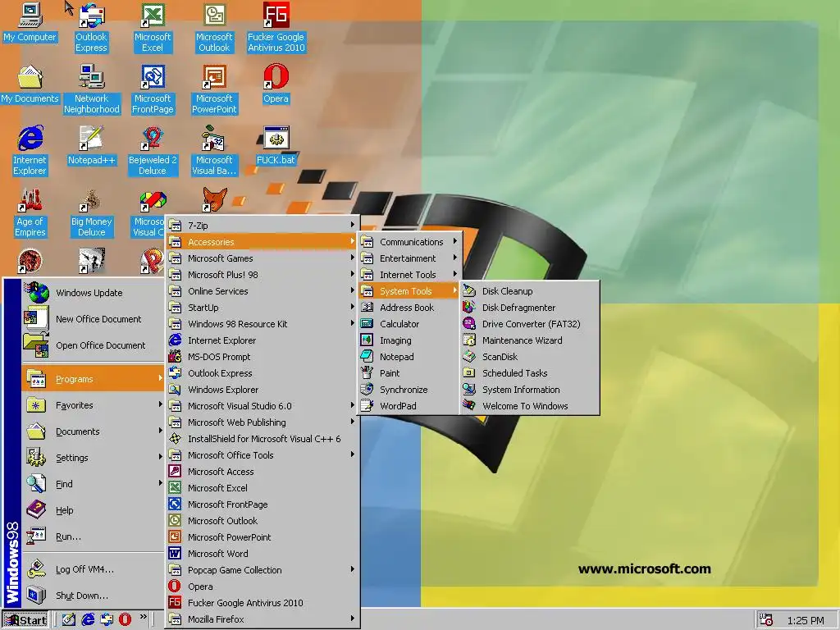Expand Popcap Game Collection folder
Viewport: 840px width, 630px height.
[x=262, y=570]
